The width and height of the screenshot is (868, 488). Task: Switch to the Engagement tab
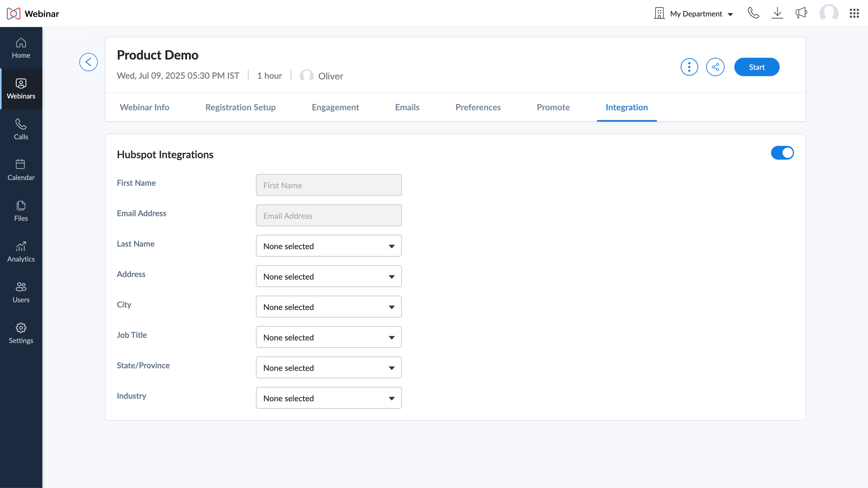[x=335, y=107]
